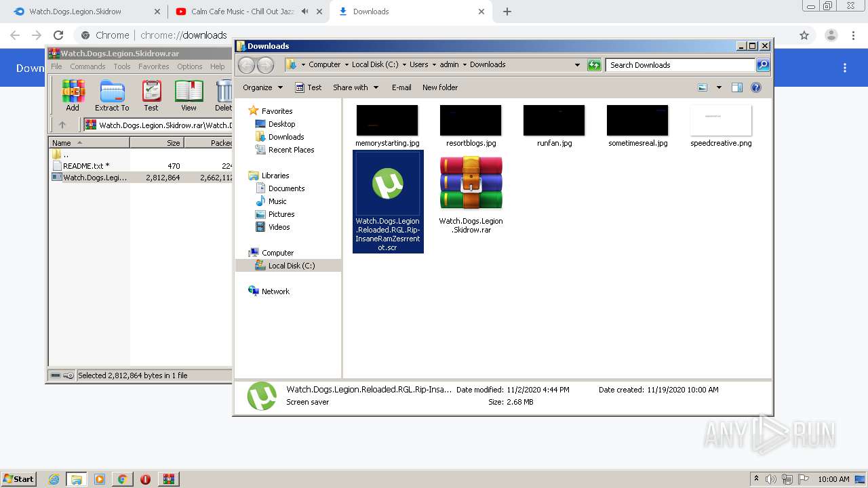
Task: Bookmark this page with the star icon
Action: [x=804, y=35]
